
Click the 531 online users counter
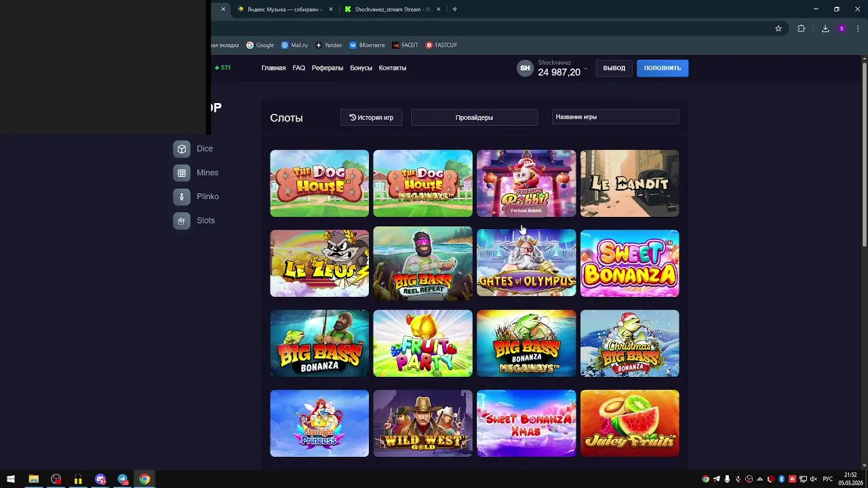pos(222,68)
